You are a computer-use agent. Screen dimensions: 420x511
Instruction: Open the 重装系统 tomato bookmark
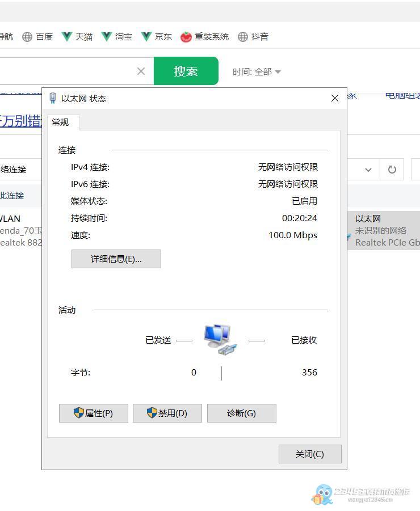204,37
